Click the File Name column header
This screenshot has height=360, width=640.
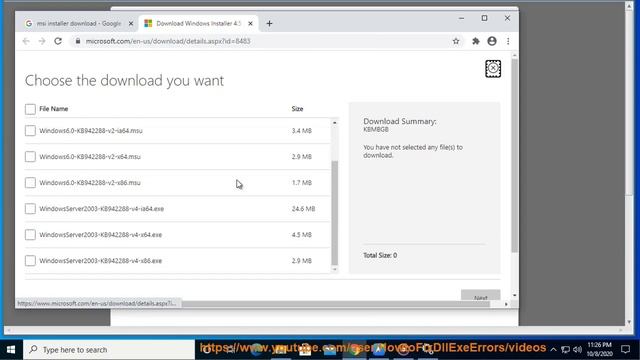(x=53, y=109)
